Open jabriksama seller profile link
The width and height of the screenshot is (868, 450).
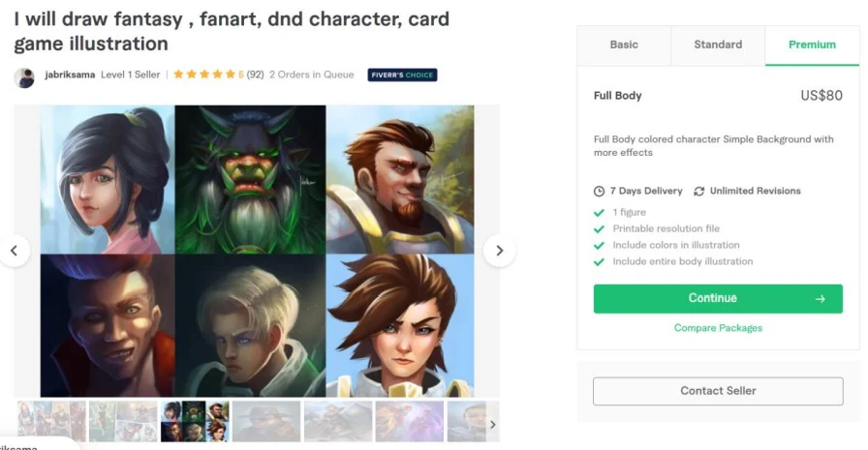[70, 75]
